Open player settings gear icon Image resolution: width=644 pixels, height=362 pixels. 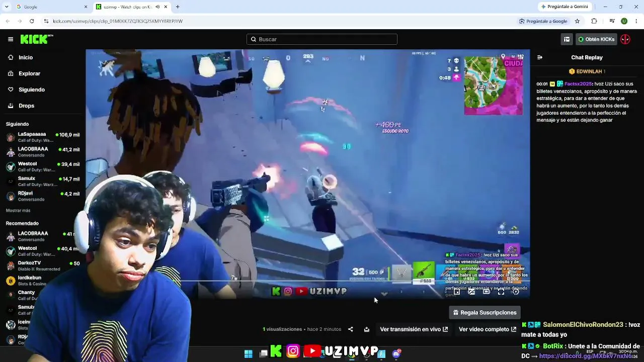pyautogui.click(x=516, y=292)
